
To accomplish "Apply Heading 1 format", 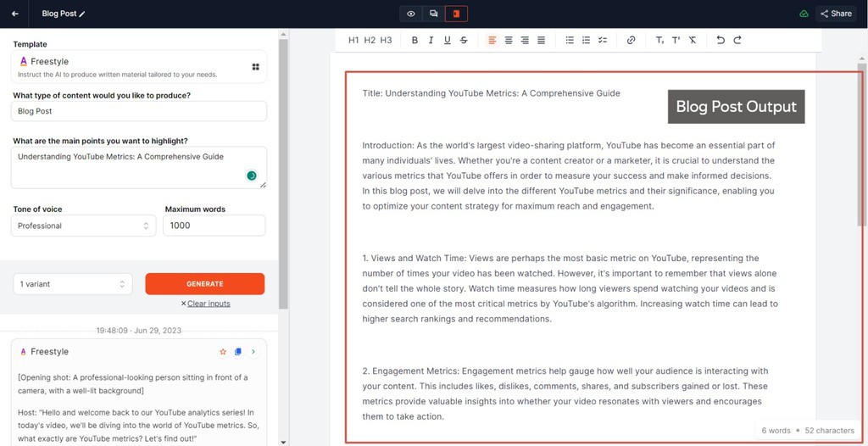I will [353, 40].
